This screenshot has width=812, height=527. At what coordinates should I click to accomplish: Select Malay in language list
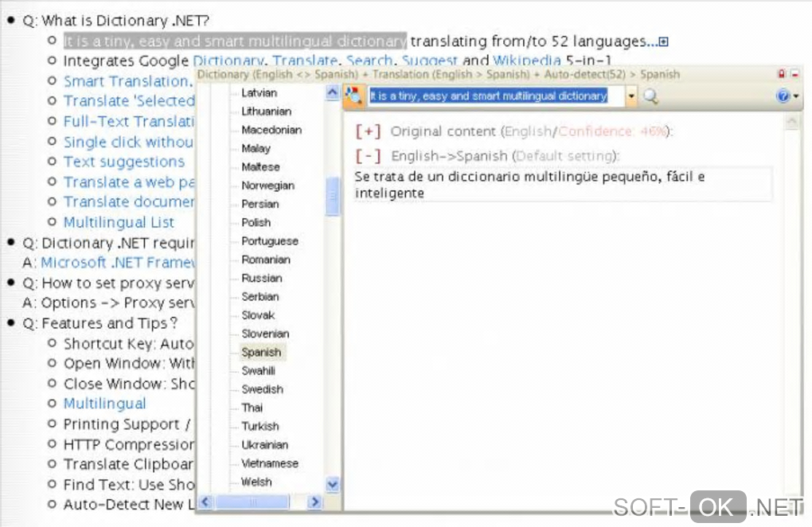click(256, 149)
